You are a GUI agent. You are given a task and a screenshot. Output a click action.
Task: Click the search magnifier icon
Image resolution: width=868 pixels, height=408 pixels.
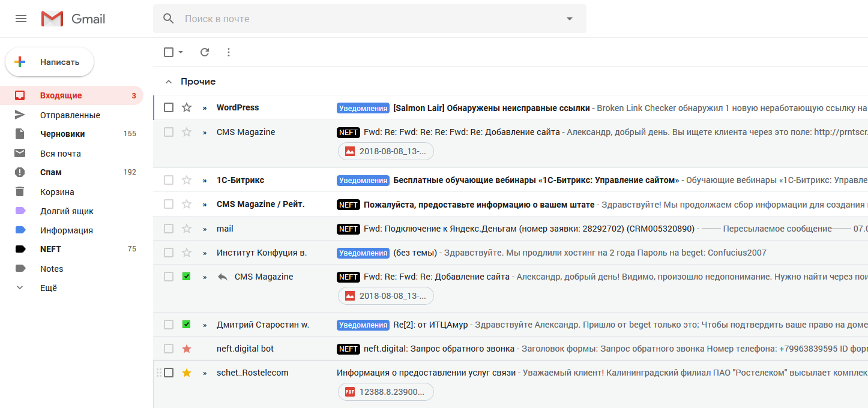[x=169, y=19]
